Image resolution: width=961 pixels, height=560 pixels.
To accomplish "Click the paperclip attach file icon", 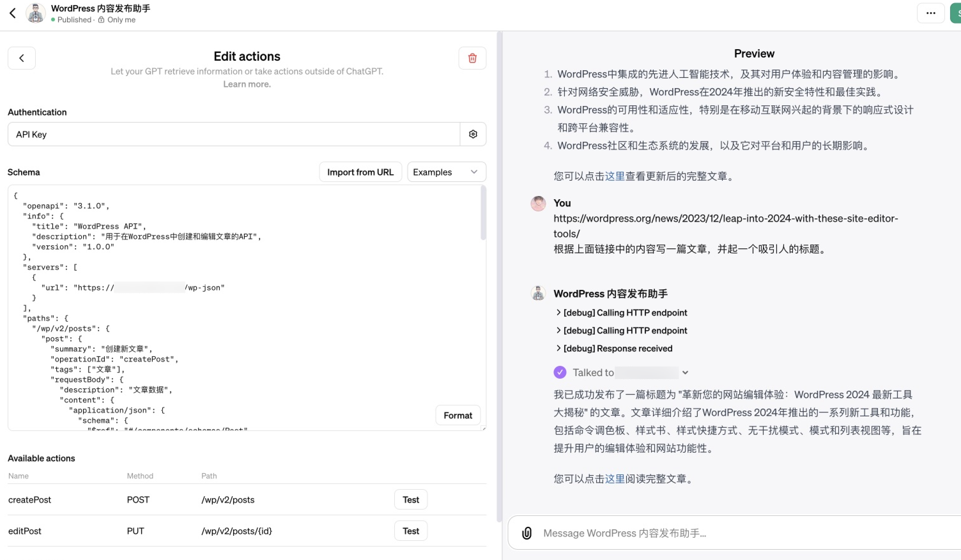I will tap(527, 533).
